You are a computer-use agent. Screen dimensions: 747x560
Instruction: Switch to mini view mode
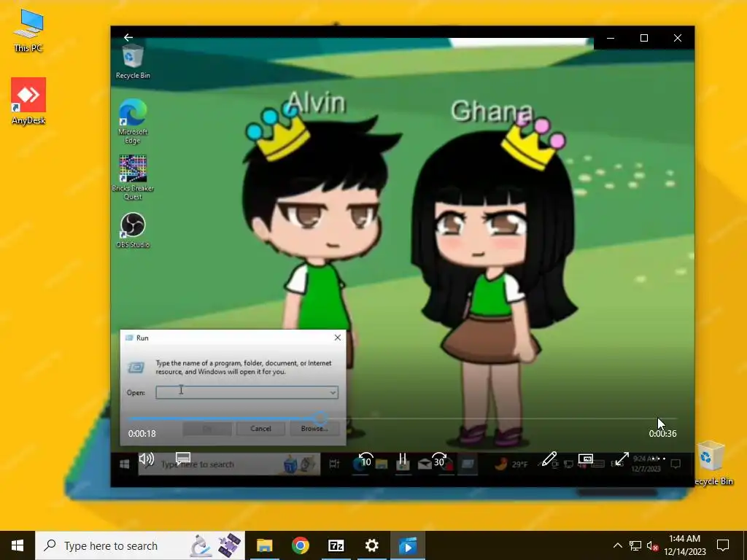(x=586, y=459)
